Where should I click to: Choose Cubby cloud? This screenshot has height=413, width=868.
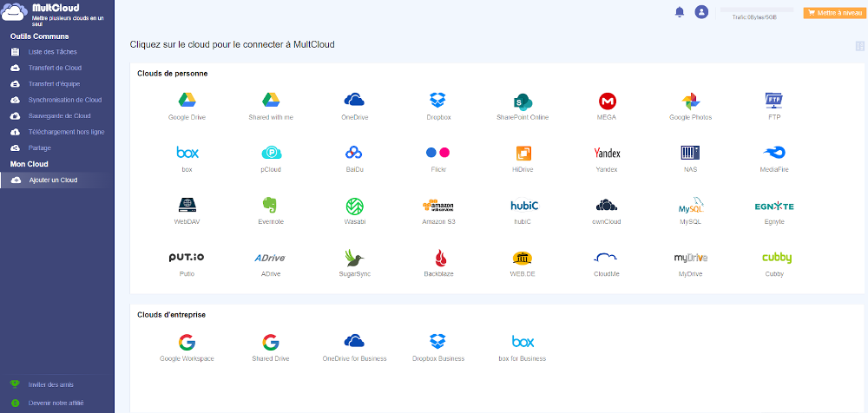point(775,264)
